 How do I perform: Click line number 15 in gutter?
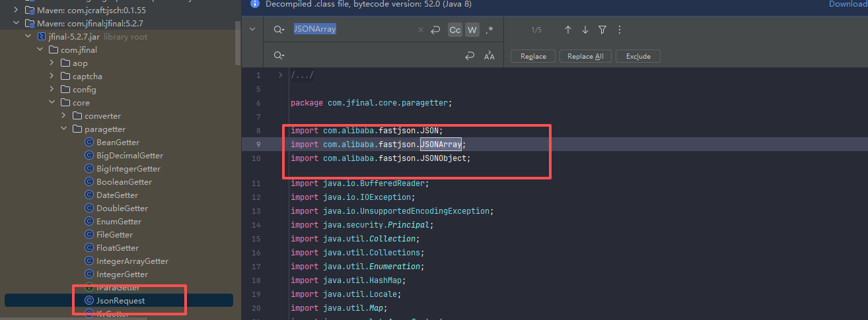[258, 238]
